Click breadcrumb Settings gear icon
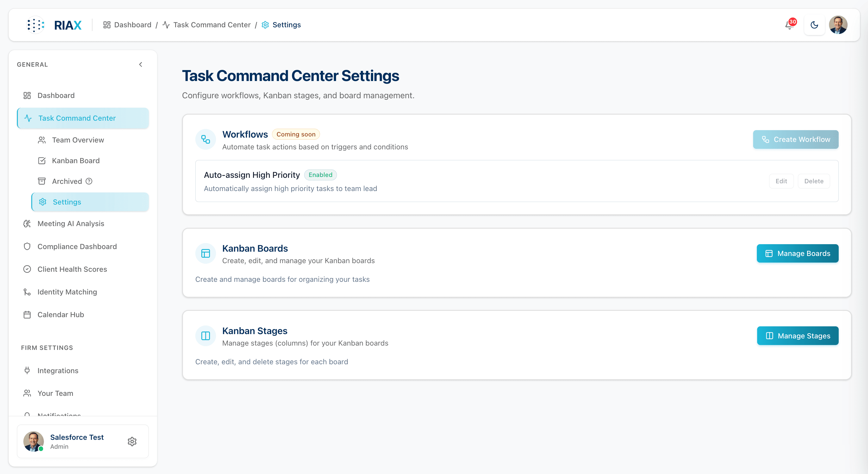This screenshot has width=868, height=474. pos(265,25)
